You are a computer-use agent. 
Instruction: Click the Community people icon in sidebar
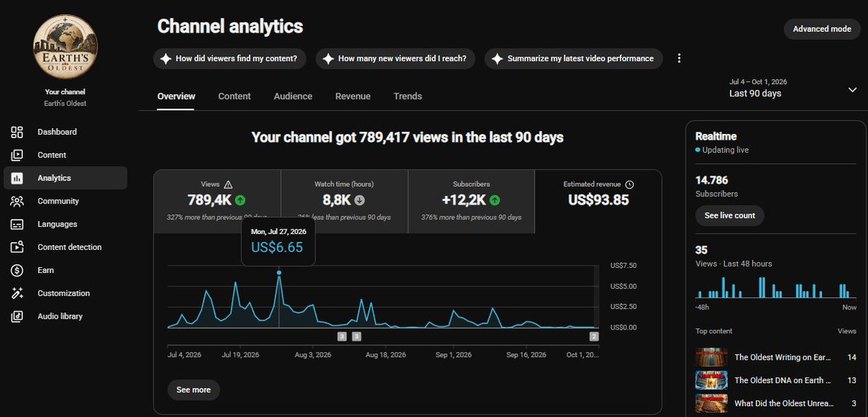click(x=17, y=201)
